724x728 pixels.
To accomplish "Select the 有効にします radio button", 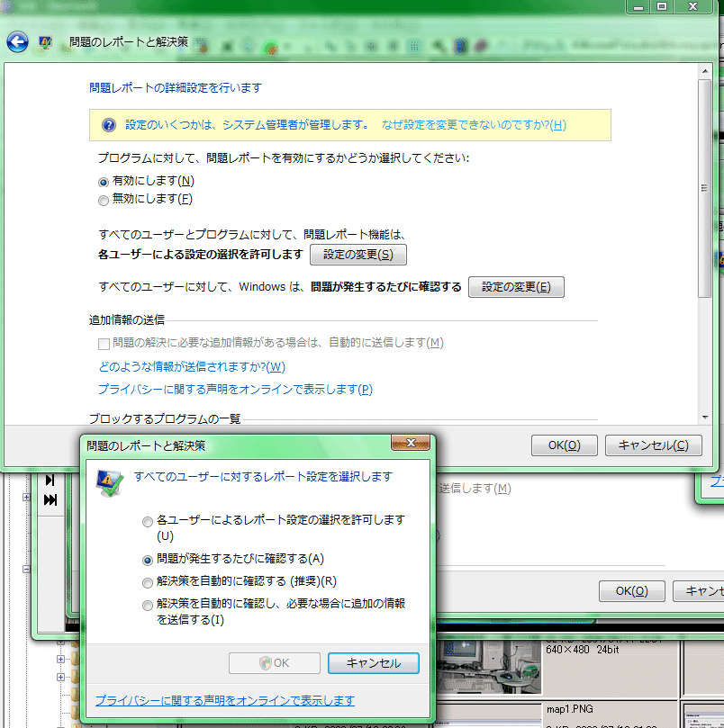I will point(103,181).
